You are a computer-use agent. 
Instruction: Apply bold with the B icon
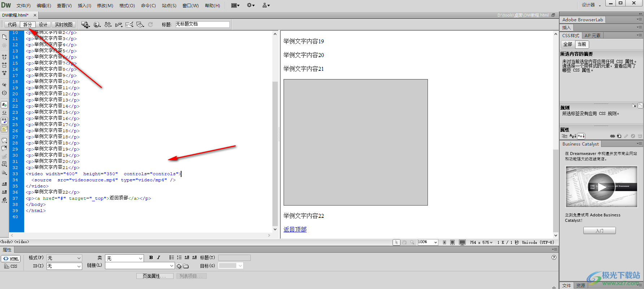click(151, 258)
